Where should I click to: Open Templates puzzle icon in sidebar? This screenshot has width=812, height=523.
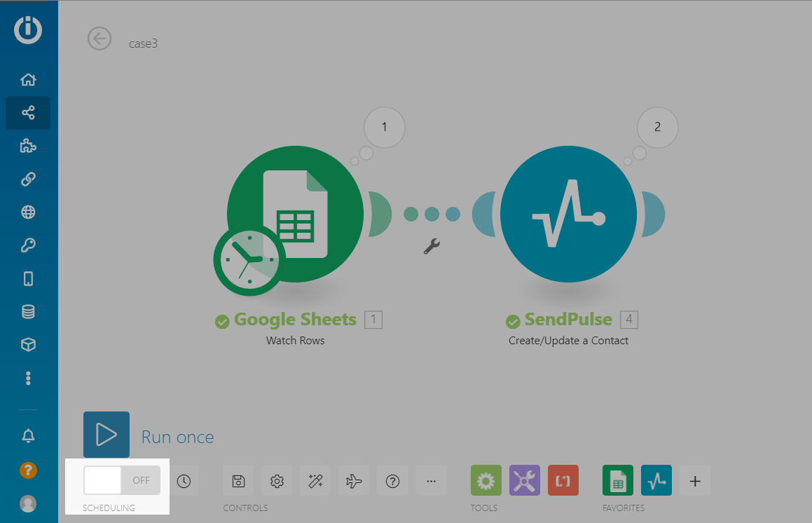(x=28, y=146)
